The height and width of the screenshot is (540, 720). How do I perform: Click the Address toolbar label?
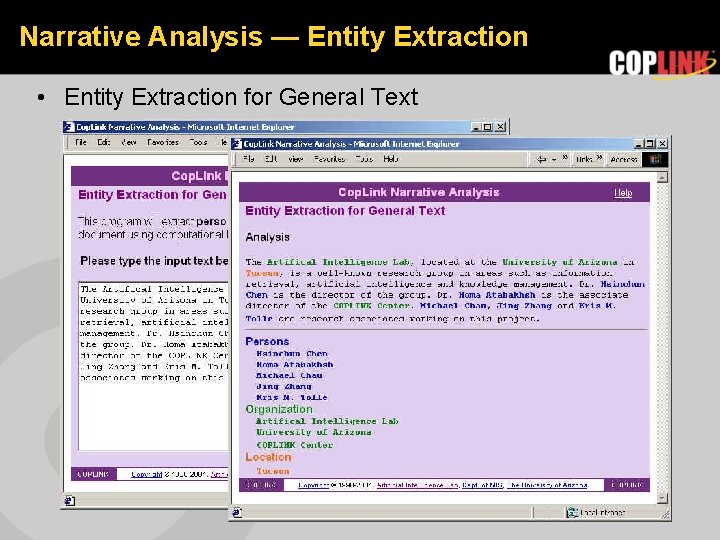[x=624, y=159]
